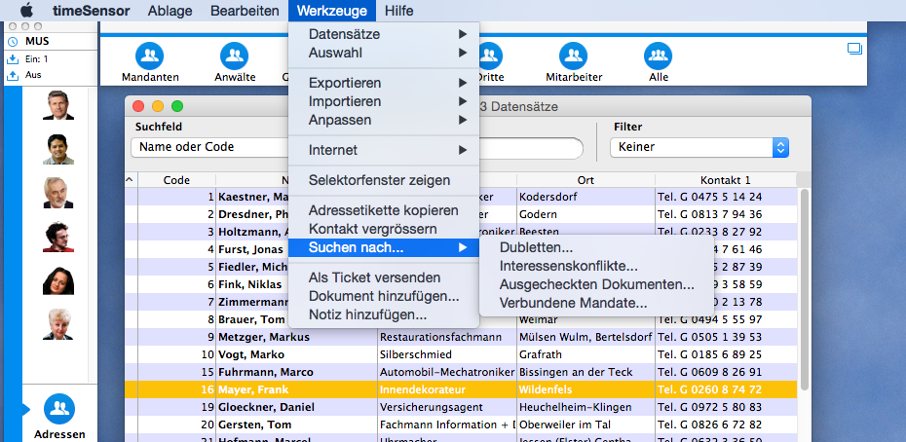
Task: Open the Filter dropdown showing Keiner
Action: tap(700, 147)
